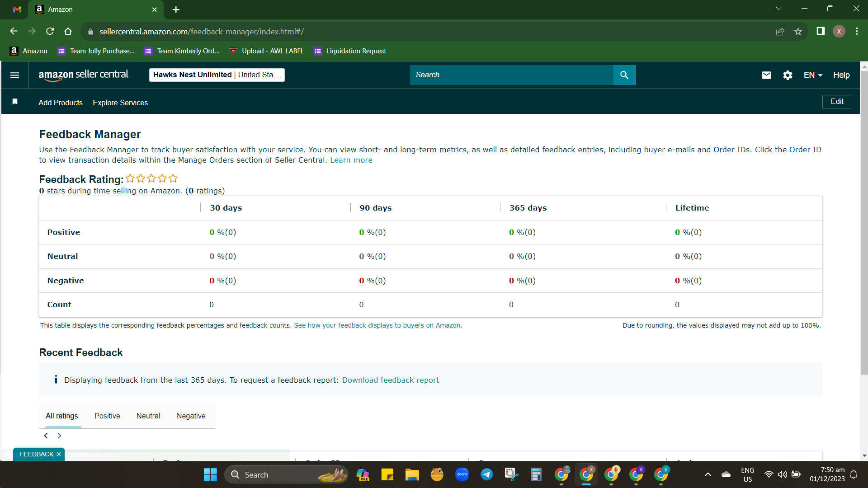Open Calculator from the taskbar
The height and width of the screenshot is (488, 868).
(536, 474)
